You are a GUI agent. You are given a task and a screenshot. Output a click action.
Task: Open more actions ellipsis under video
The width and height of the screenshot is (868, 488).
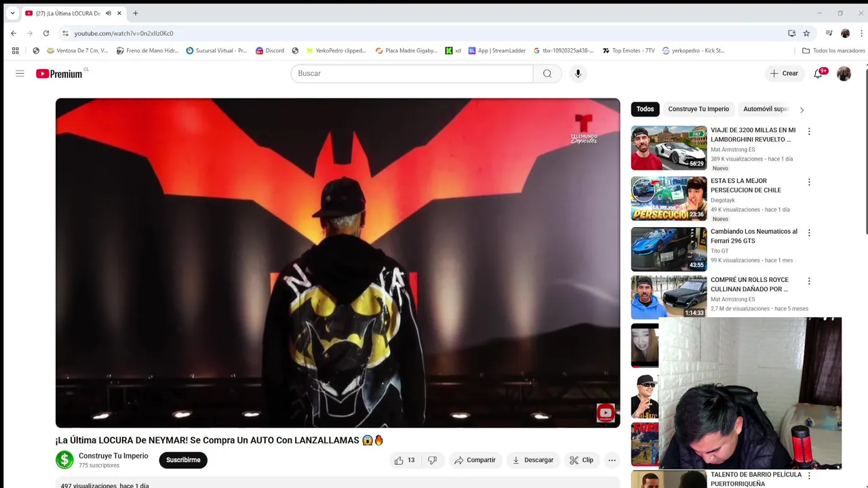[x=612, y=460]
